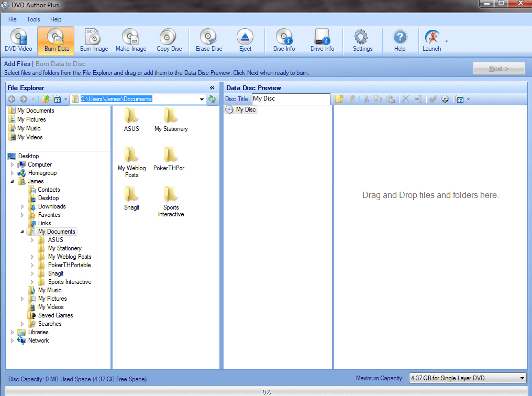Click the disc import arrow icon

445,99
